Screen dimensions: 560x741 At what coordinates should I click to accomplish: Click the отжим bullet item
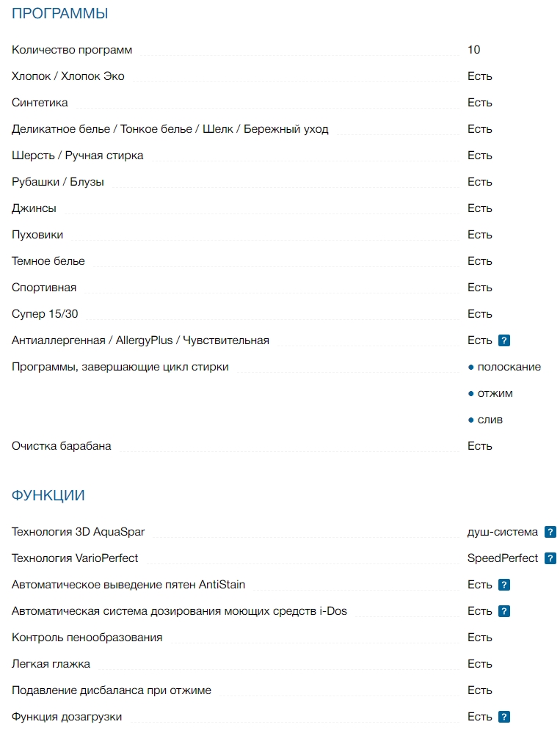pyautogui.click(x=495, y=393)
